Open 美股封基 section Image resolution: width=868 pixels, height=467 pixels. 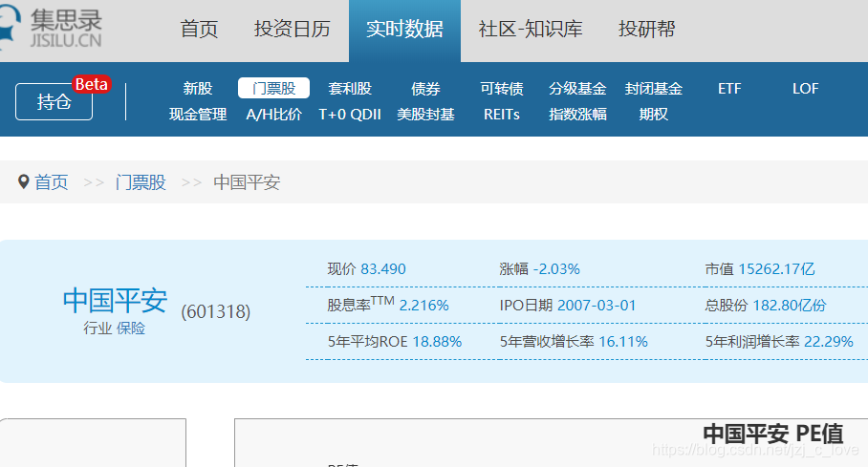pyautogui.click(x=425, y=114)
